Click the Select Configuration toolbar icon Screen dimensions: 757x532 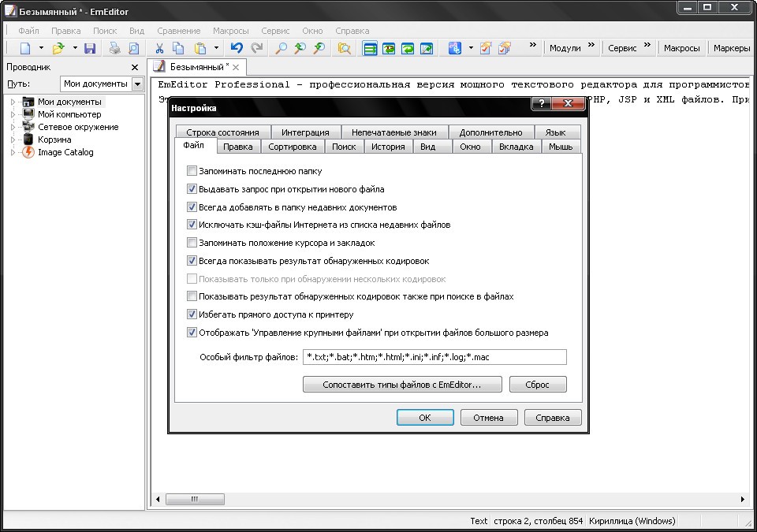[x=455, y=48]
